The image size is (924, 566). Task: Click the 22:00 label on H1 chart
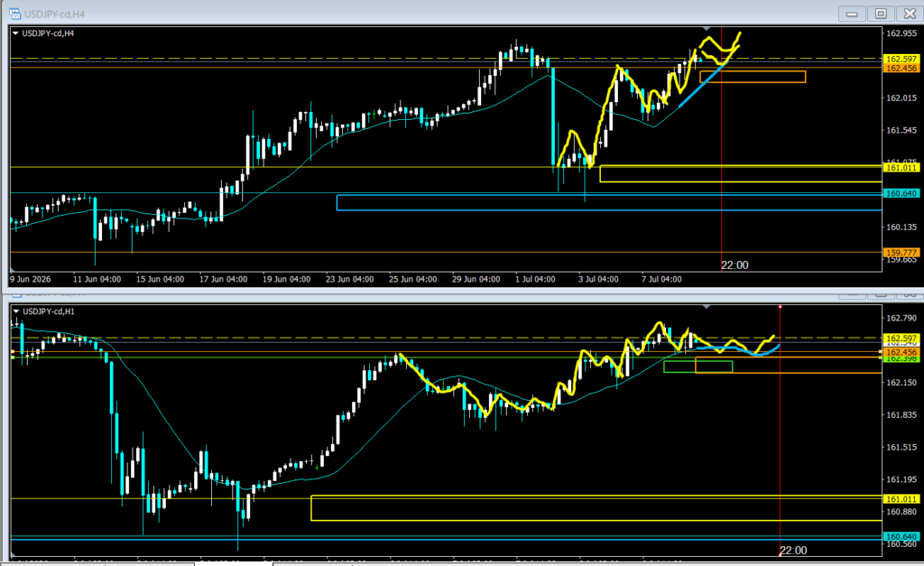(x=794, y=551)
